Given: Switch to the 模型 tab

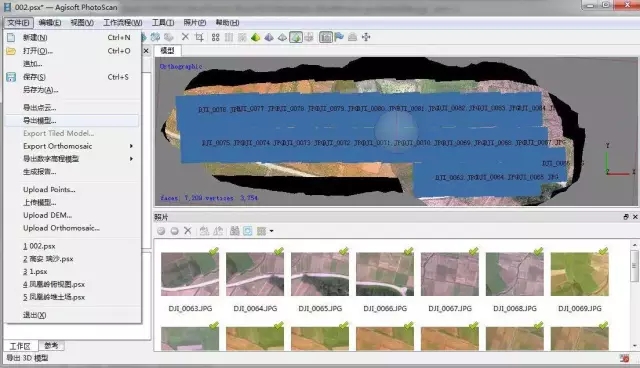Looking at the screenshot, I should (x=167, y=51).
